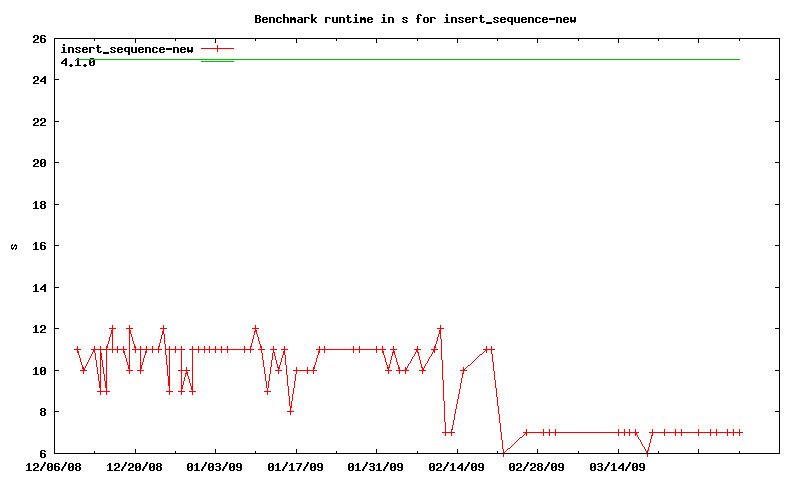The height and width of the screenshot is (480, 800).
Task: Click the 03/14/09 x-axis date label
Action: point(618,466)
